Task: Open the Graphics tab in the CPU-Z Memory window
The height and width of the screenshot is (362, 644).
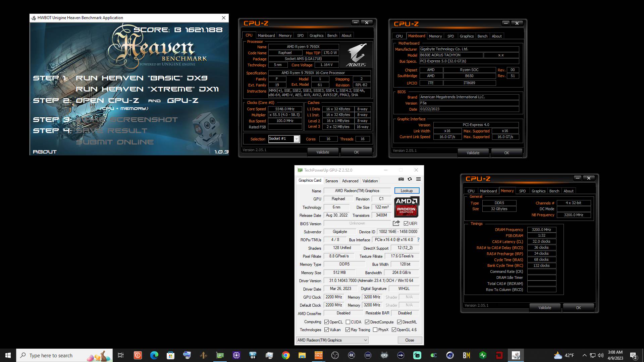Action: coord(538,191)
